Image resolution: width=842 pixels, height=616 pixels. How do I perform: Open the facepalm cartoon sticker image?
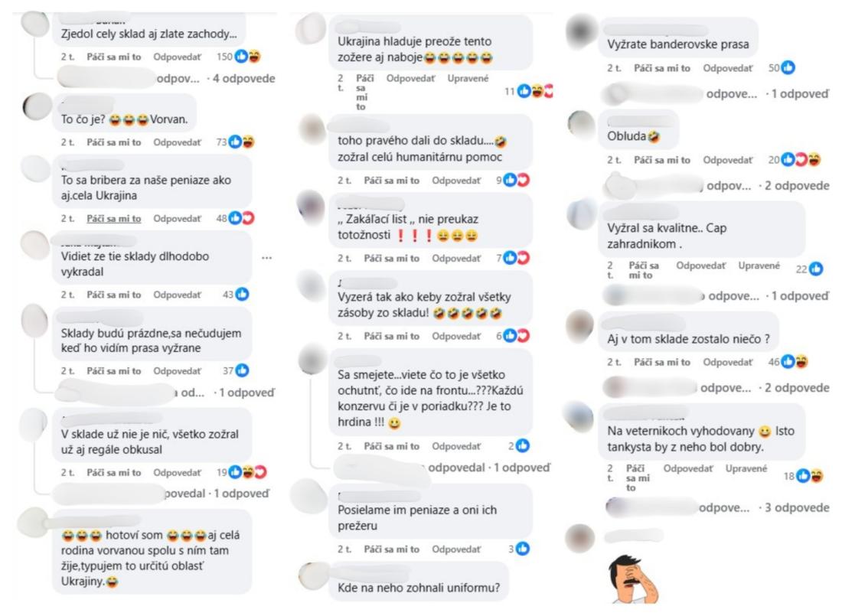pyautogui.click(x=633, y=579)
